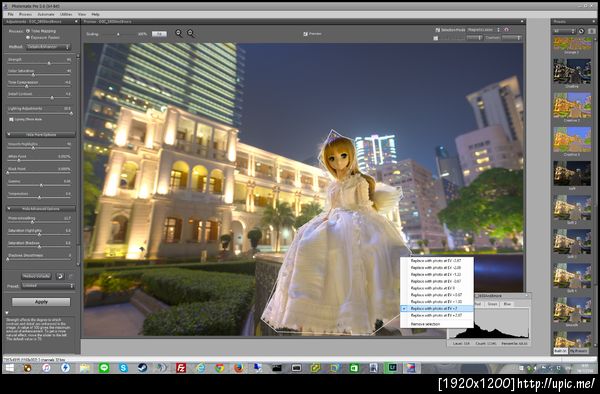600x394 pixels.
Task: Switch to the Blue histogram tab
Action: (507, 304)
